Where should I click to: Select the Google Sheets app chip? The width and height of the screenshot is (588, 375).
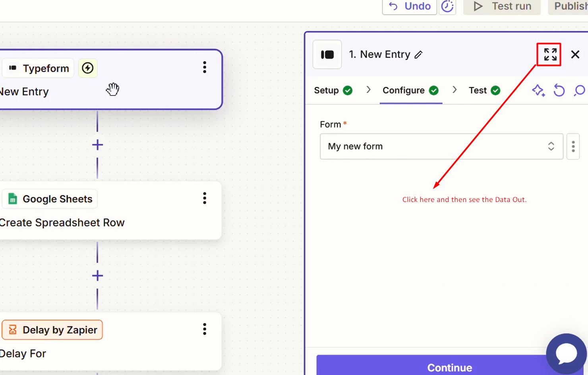click(x=50, y=199)
